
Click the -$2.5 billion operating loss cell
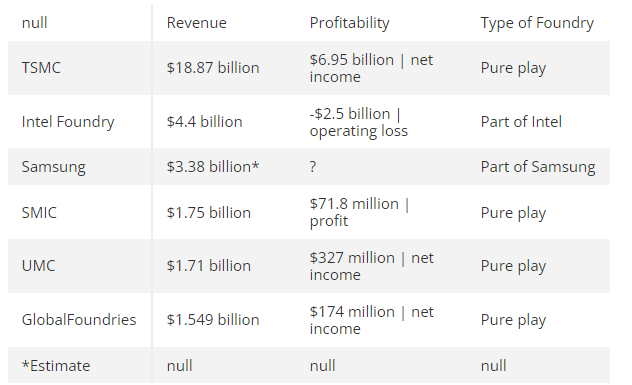(x=358, y=122)
